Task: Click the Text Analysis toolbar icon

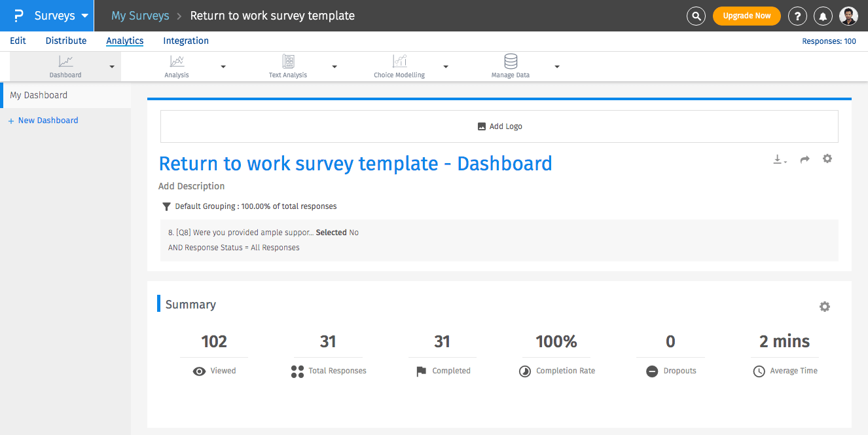Action: [288, 62]
